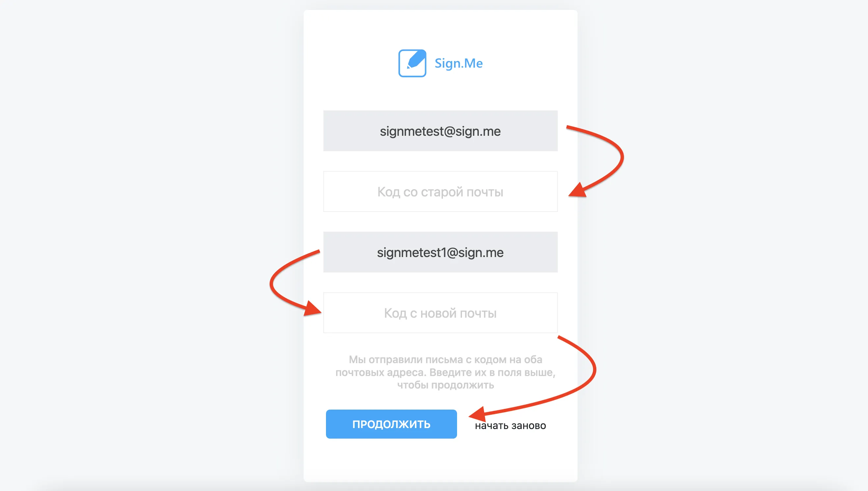Viewport: 868px width, 491px height.
Task: Click the hint text about sent code letters
Action: point(445,372)
